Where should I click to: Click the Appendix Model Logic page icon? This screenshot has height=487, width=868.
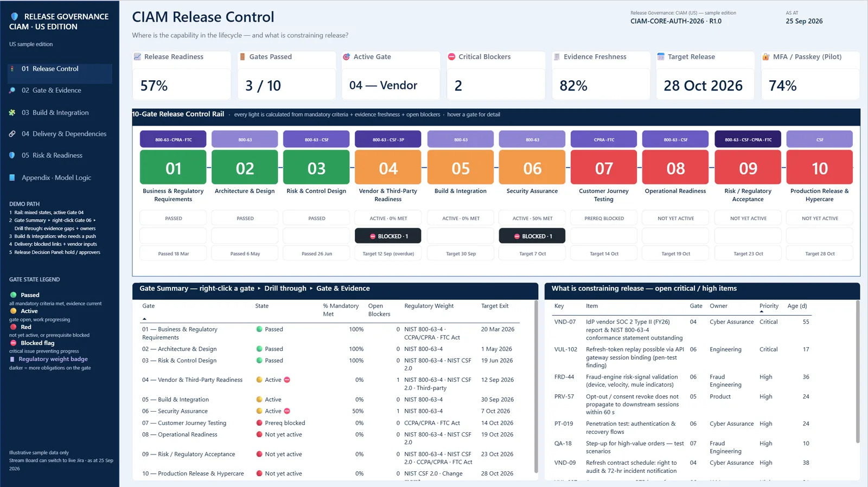click(12, 178)
